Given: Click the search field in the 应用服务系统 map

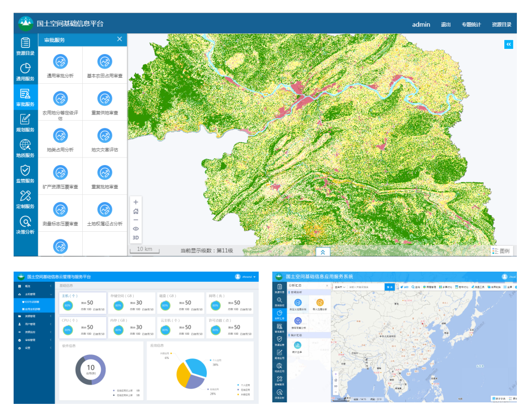Looking at the screenshot, I should coord(366,287).
